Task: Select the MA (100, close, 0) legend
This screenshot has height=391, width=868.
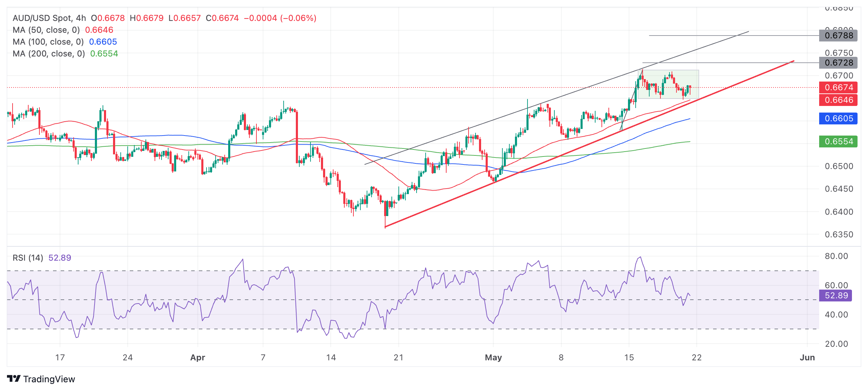Action: [x=48, y=42]
